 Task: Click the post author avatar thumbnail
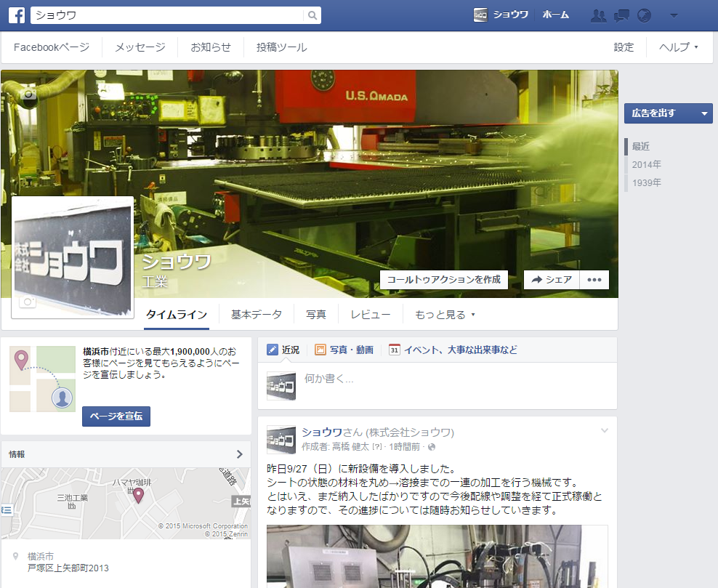[281, 440]
